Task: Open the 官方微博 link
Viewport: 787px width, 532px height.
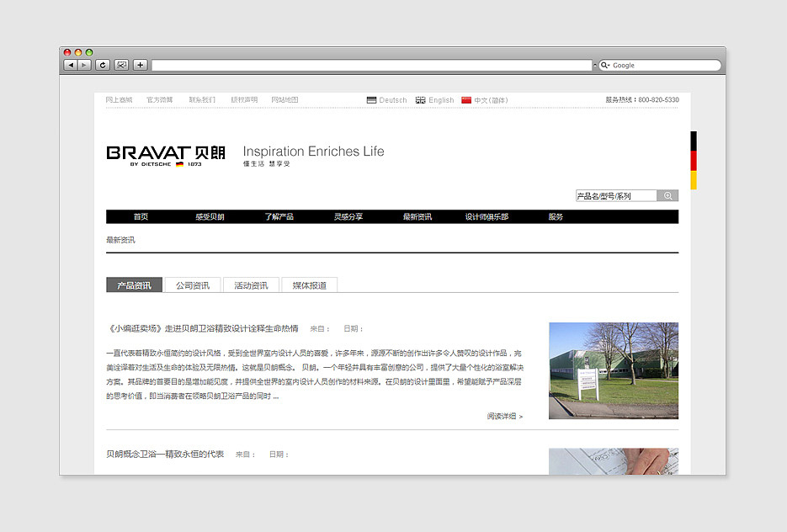Action: point(160,100)
